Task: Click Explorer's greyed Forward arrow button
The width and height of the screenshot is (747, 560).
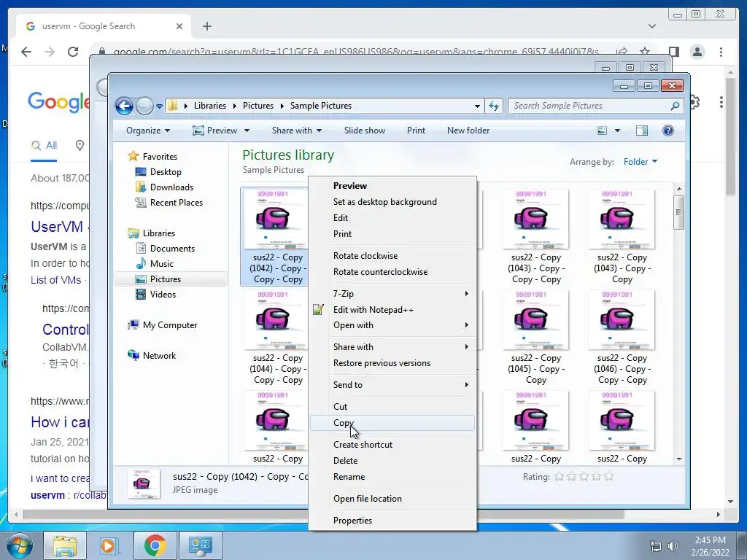Action: point(144,106)
